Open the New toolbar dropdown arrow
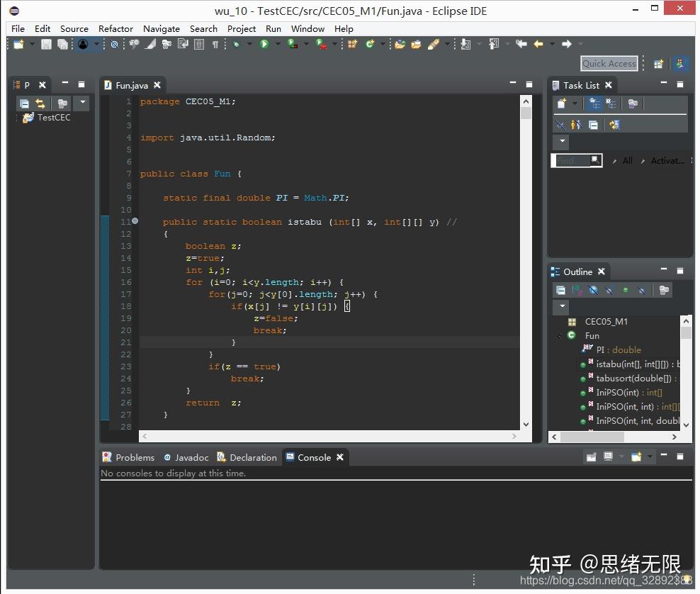This screenshot has height=594, width=700. tap(32, 44)
